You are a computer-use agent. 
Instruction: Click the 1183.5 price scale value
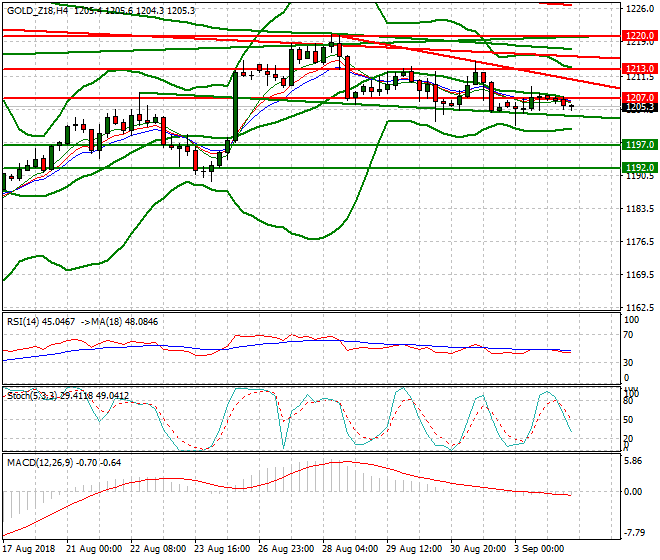pos(640,209)
